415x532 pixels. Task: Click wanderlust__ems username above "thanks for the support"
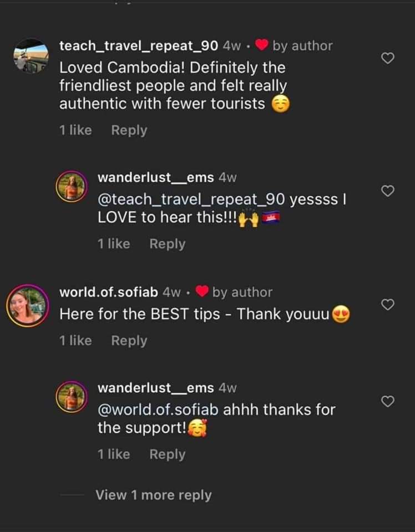coord(155,388)
